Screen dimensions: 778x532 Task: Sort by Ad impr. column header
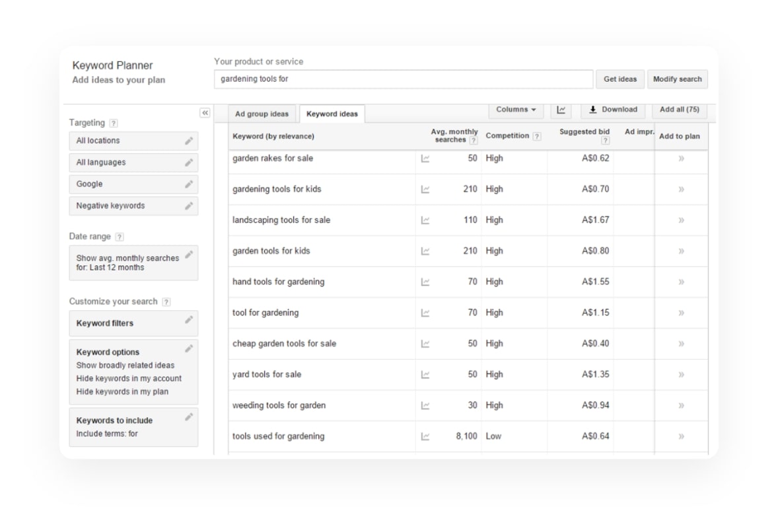639,132
